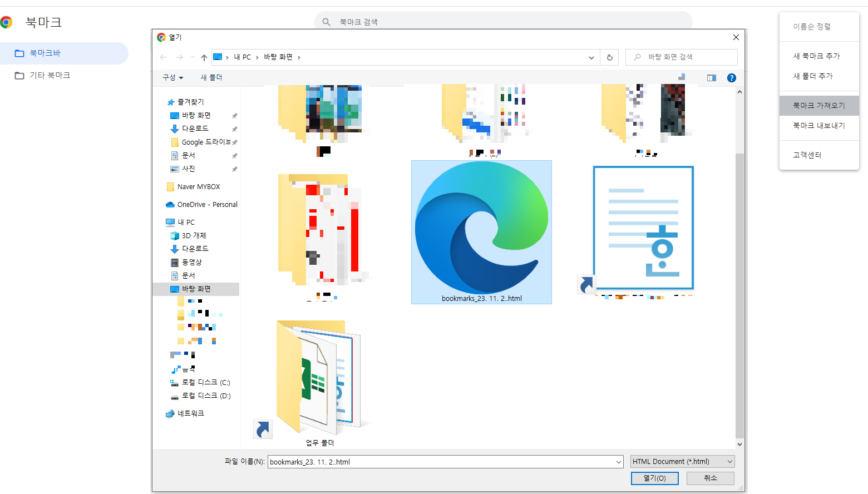868x494 pixels.
Task: Choose 새 북마크 추가 menu item
Action: click(819, 56)
